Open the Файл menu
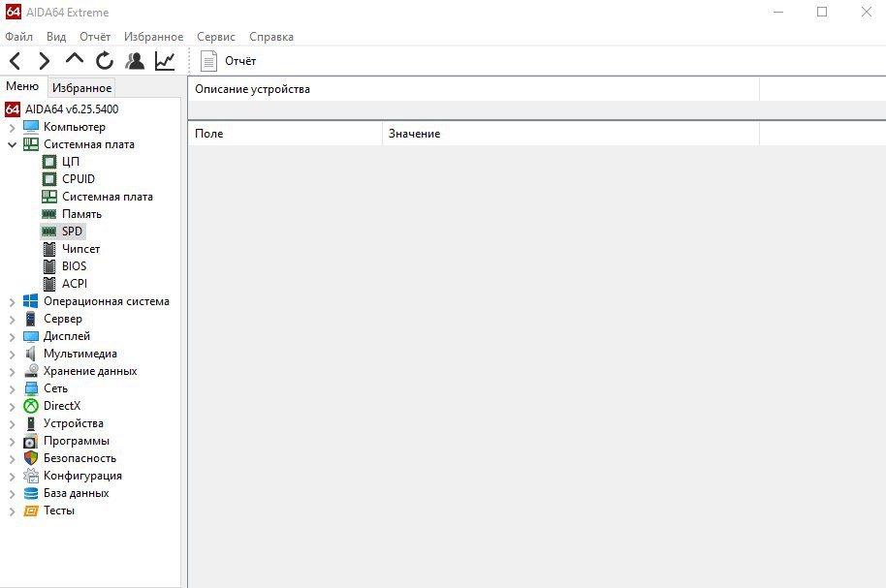886x588 pixels. [18, 37]
